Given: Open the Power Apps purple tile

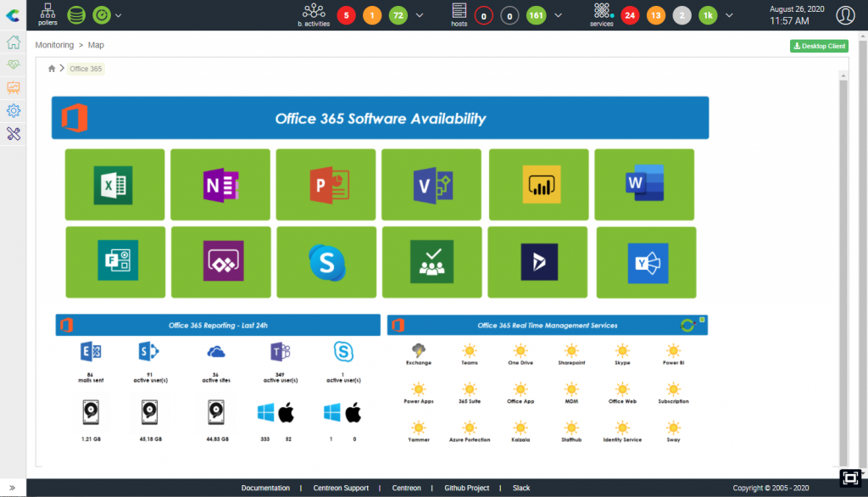Looking at the screenshot, I should [x=221, y=262].
